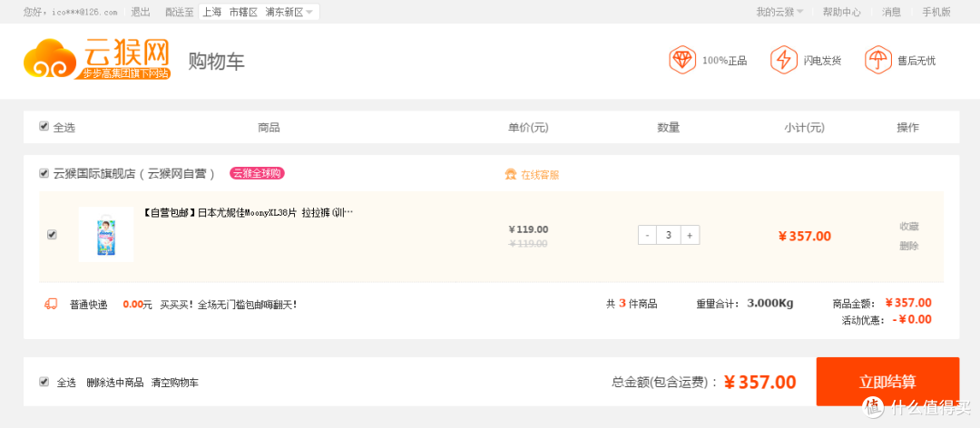Screen dimensions: 980x428
Task: Toggle the 全选 checkbox in header row
Action: [x=44, y=126]
